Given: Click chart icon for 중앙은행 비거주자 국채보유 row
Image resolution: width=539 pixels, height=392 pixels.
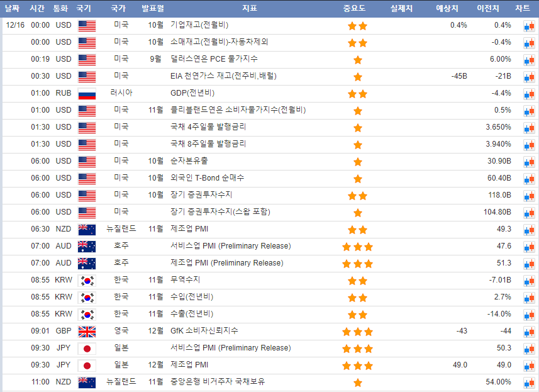Looking at the screenshot, I should (528, 383).
